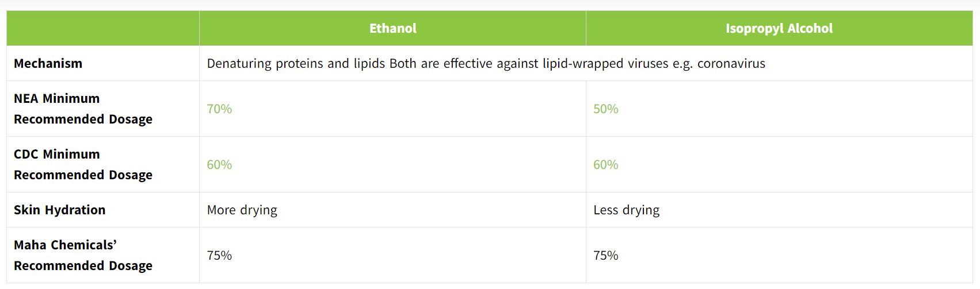Click the 60% Isopropyl Alcohol CDC value
This screenshot has height=289, width=980.
point(605,164)
